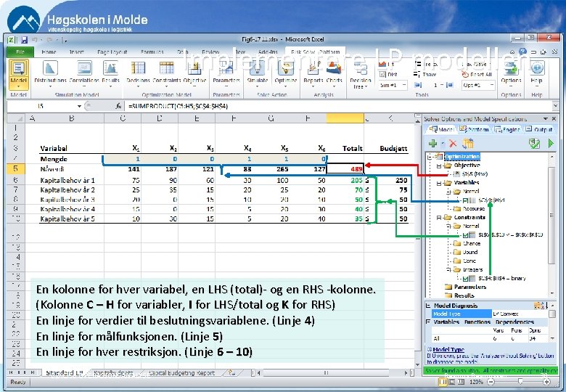566x392 pixels.
Task: Click the Decisions icon
Action: pyautogui.click(x=139, y=74)
